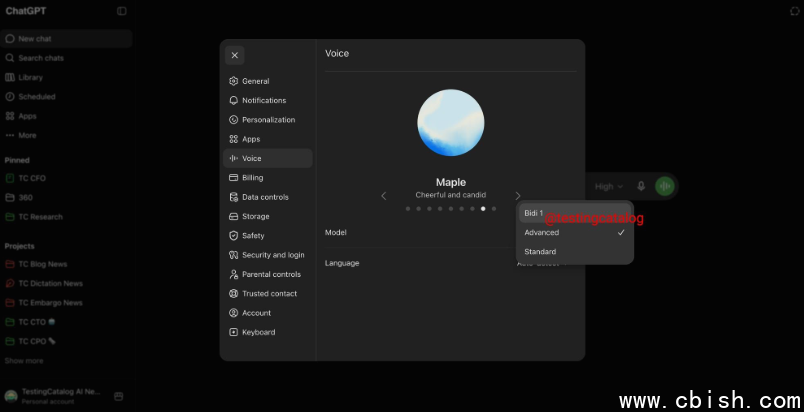Select first voice carousel dot
804x412 pixels.
click(408, 209)
